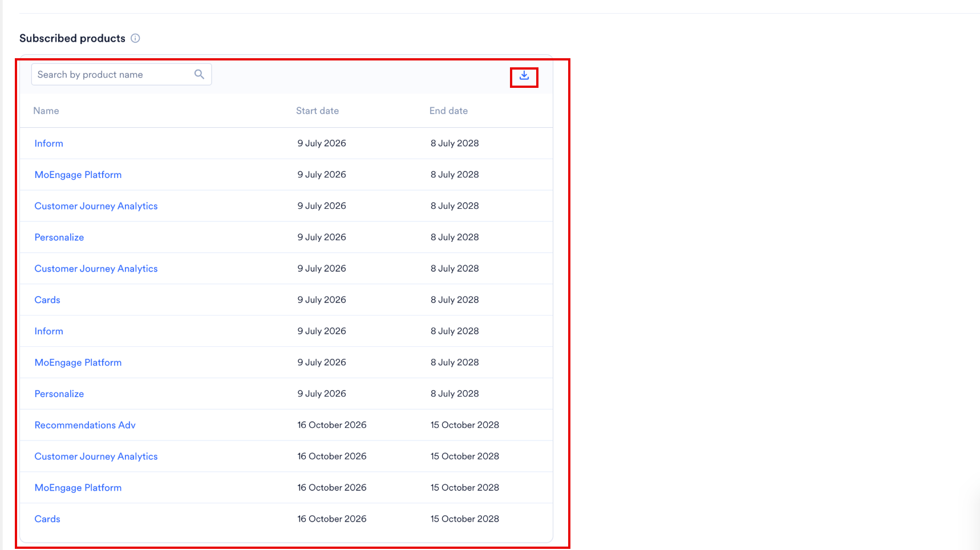Click the Name column header
Viewport: 980px width, 550px height.
[x=46, y=111]
